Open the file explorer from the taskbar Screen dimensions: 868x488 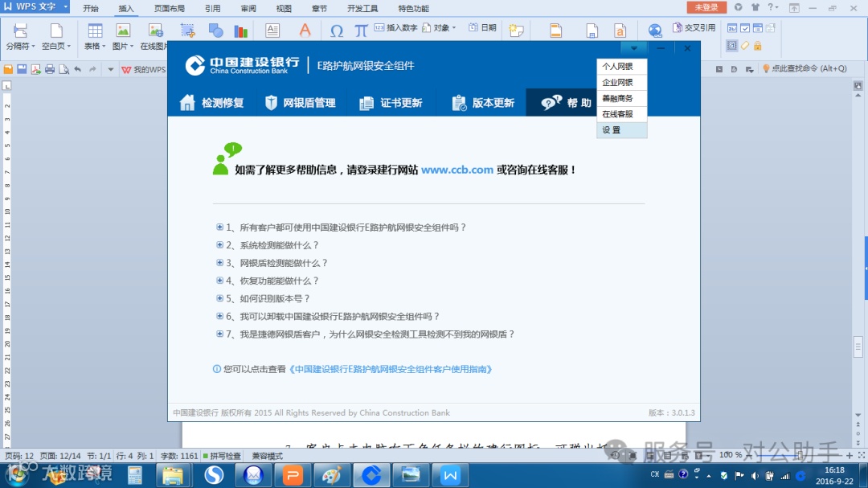(172, 475)
